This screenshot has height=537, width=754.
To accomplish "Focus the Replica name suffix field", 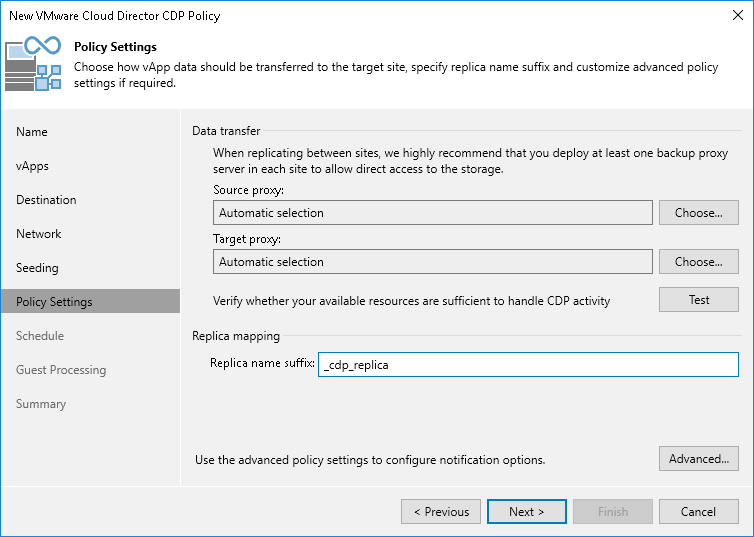I will [x=528, y=364].
